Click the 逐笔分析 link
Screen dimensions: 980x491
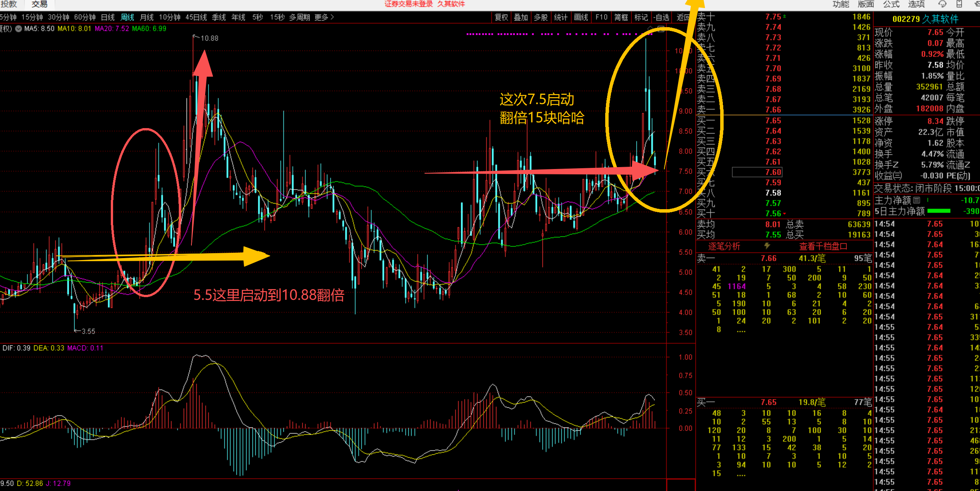724,246
